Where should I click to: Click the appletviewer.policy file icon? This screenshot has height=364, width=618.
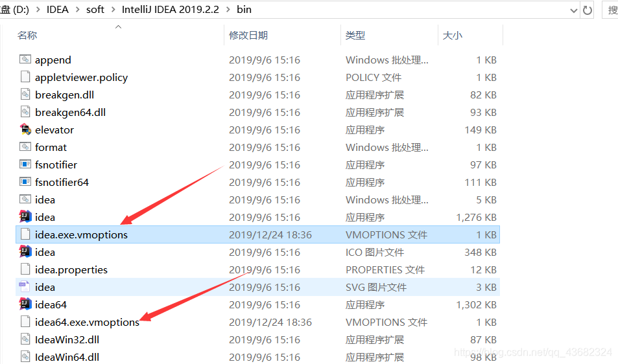point(25,77)
